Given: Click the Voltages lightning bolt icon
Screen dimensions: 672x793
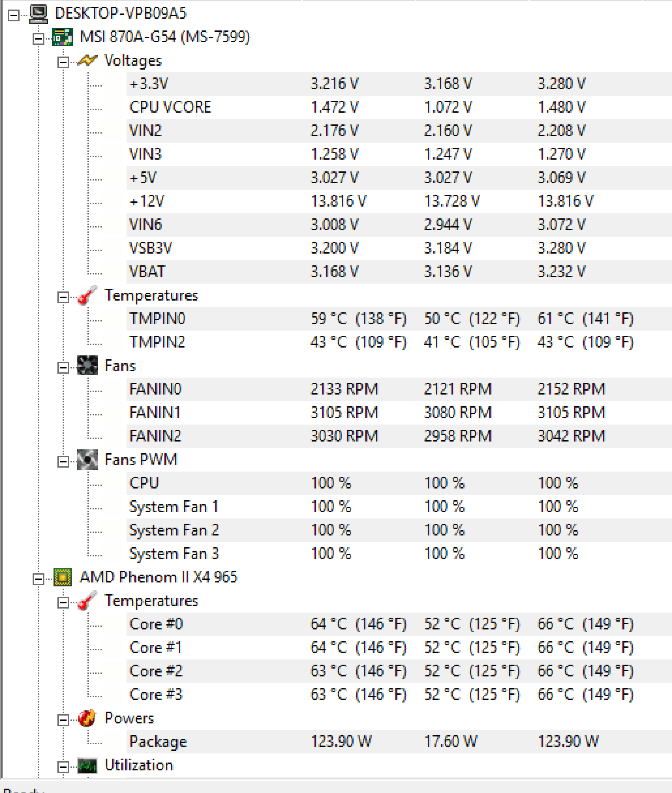Looking at the screenshot, I should (x=87, y=60).
